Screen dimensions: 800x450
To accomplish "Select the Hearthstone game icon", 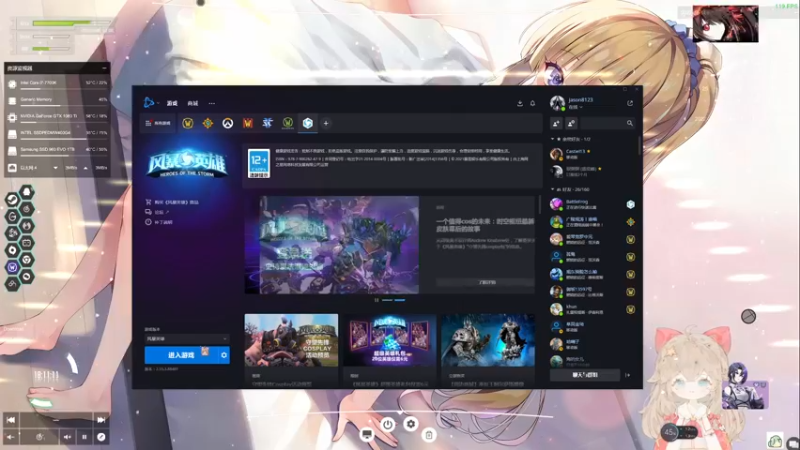I will click(208, 123).
